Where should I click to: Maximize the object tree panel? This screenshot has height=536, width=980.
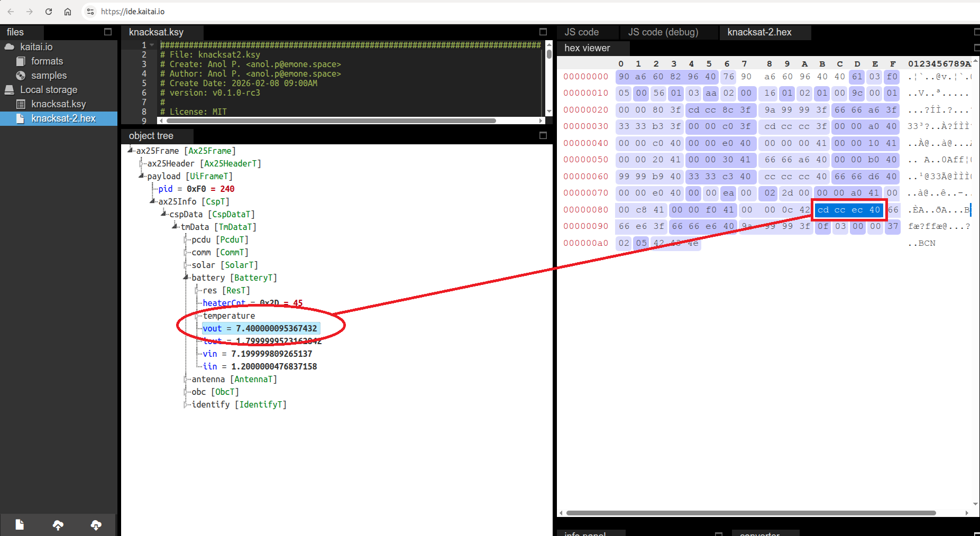[x=543, y=136]
